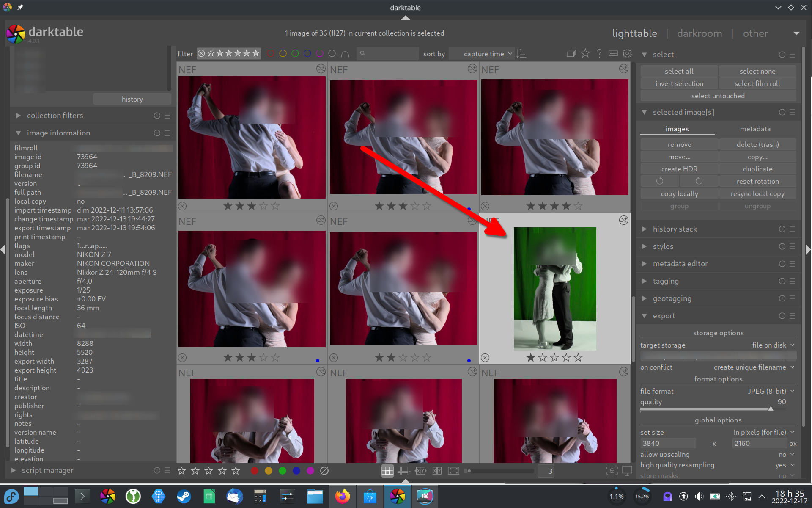
Task: Switch to the darkroom view
Action: [699, 33]
